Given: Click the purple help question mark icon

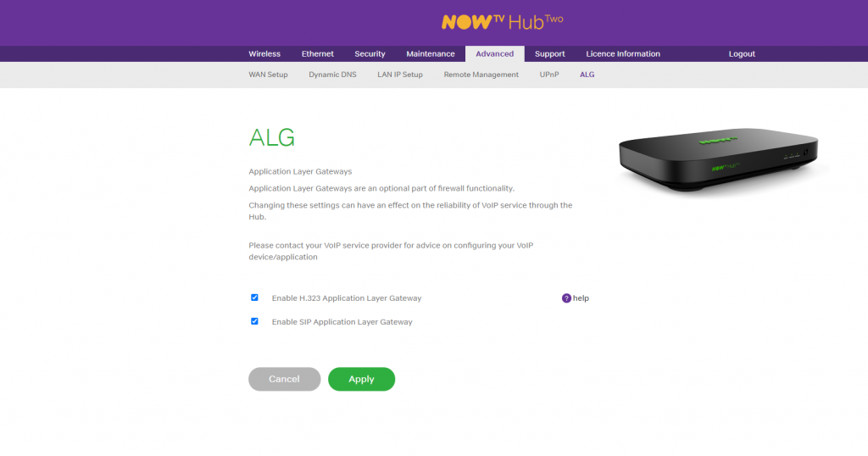Looking at the screenshot, I should point(565,298).
